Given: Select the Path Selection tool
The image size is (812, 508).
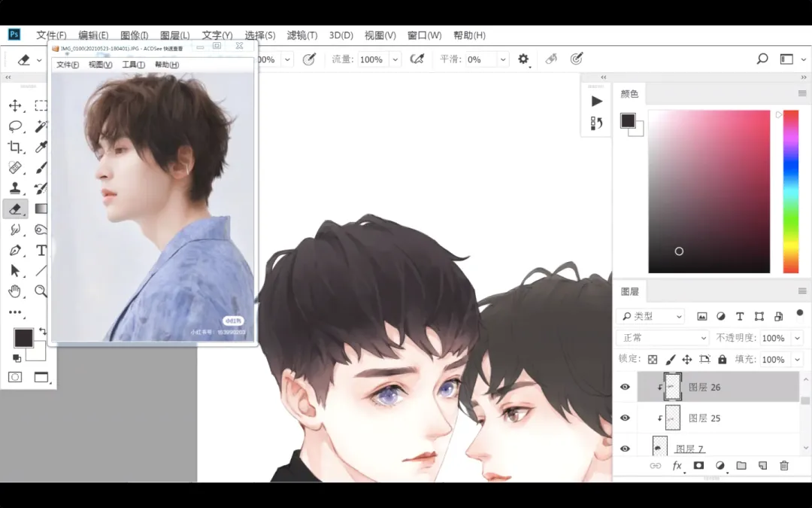Looking at the screenshot, I should (x=15, y=271).
